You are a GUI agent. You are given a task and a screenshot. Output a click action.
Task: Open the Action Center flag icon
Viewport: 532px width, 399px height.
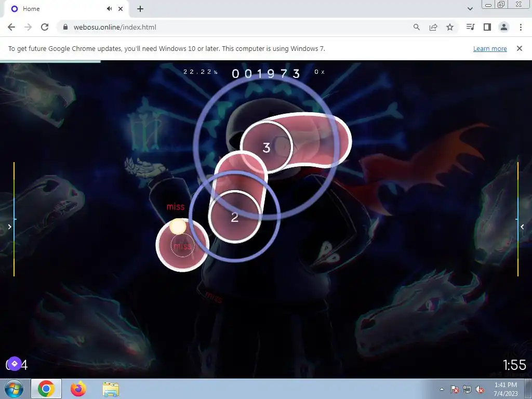455,389
